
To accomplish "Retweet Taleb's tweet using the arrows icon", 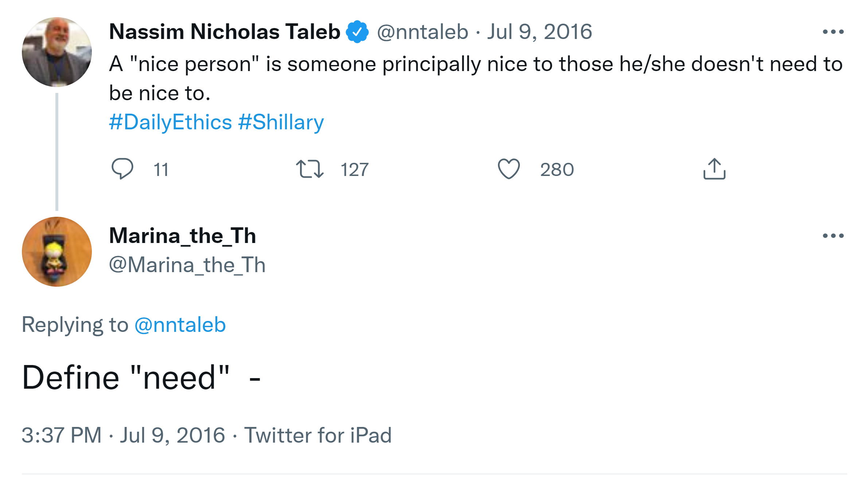I will pos(310,169).
